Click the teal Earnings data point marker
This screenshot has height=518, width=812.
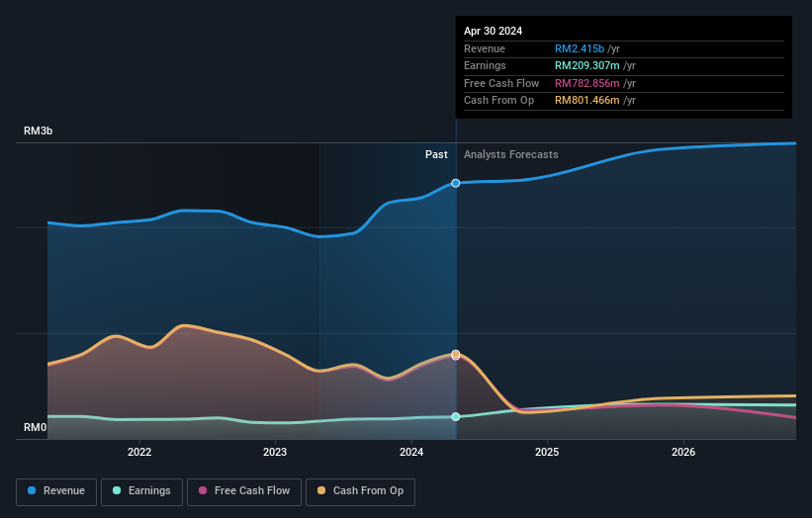click(456, 416)
